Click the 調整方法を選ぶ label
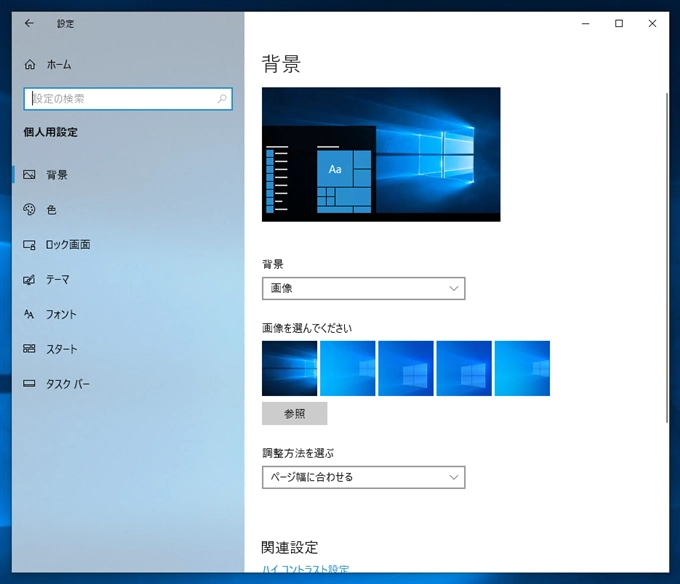Screen dimensions: 680x584 click(x=298, y=453)
